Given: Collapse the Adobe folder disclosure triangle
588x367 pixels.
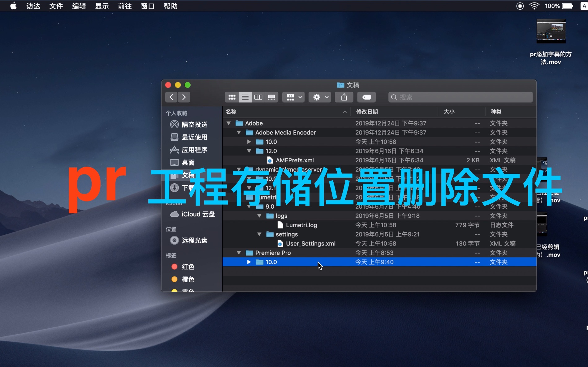Looking at the screenshot, I should [x=229, y=123].
